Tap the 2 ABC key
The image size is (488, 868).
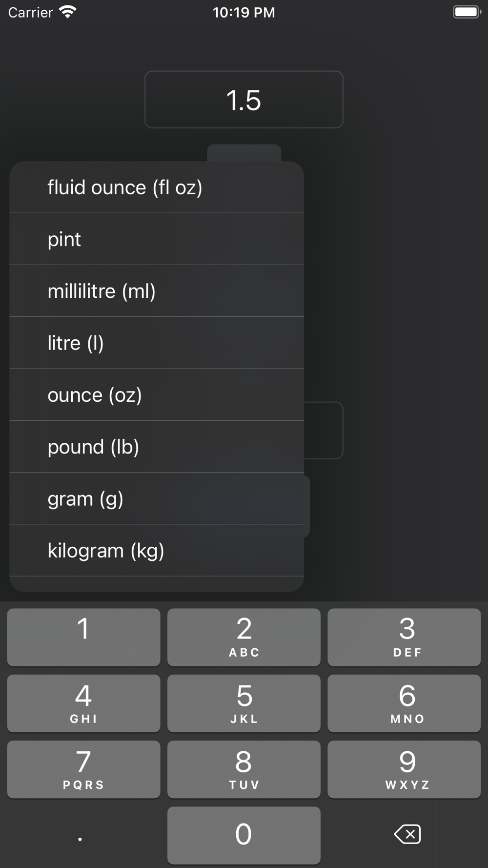click(x=244, y=637)
